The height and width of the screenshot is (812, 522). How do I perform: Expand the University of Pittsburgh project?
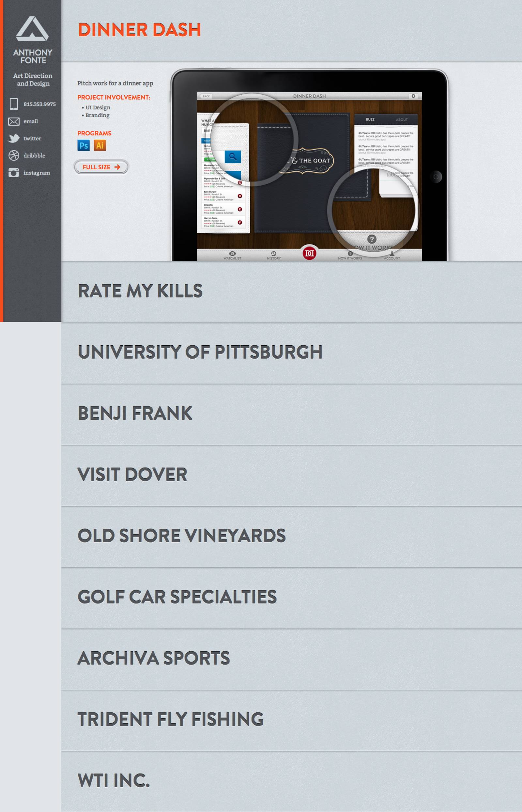(200, 352)
